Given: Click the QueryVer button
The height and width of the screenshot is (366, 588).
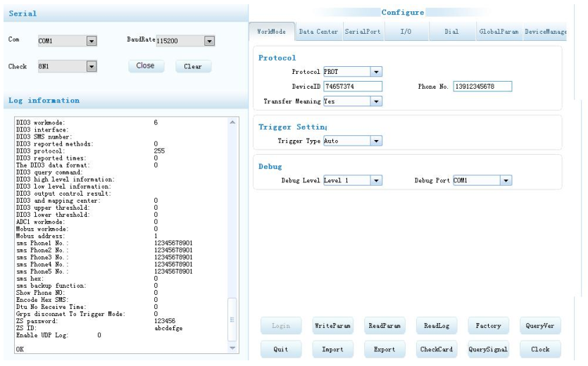Looking at the screenshot, I should point(540,326).
